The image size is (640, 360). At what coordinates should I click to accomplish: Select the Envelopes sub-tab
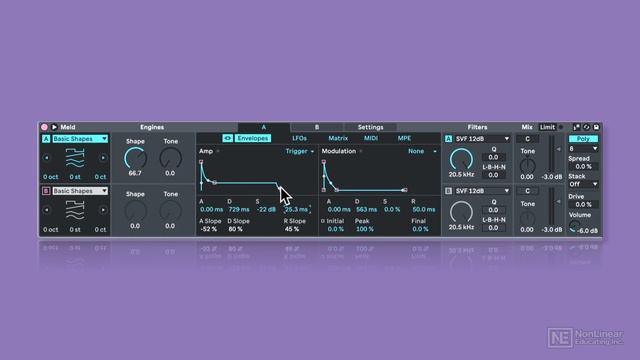(x=253, y=138)
